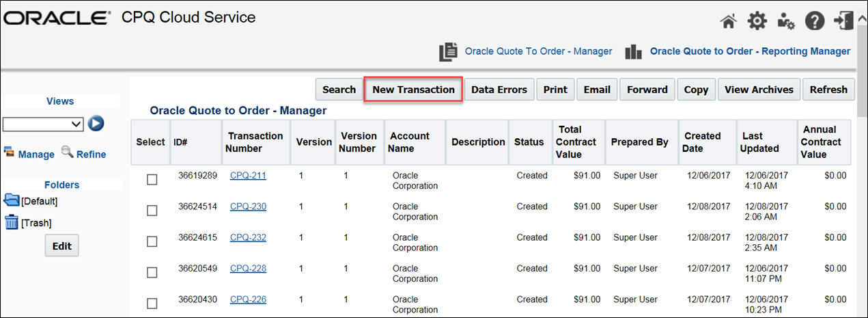
Task: Click the user admin icon in header
Action: pyautogui.click(x=786, y=22)
